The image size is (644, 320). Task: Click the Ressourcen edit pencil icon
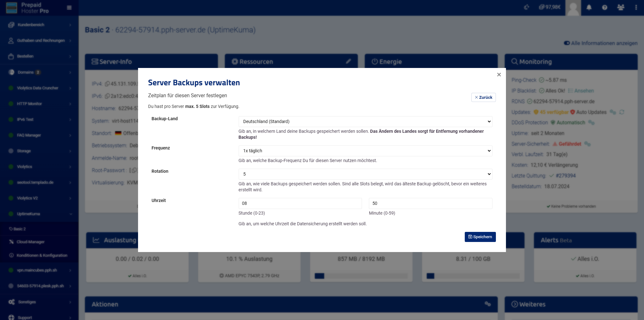348,61
